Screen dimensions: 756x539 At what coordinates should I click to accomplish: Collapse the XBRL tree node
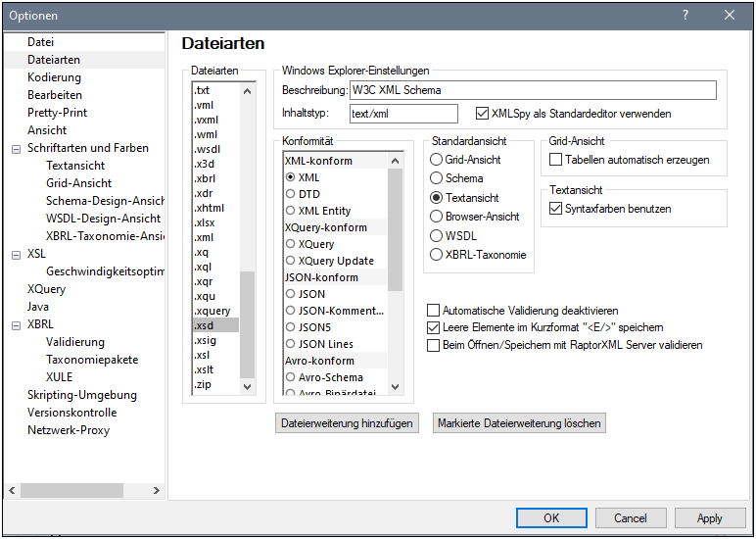[16, 325]
